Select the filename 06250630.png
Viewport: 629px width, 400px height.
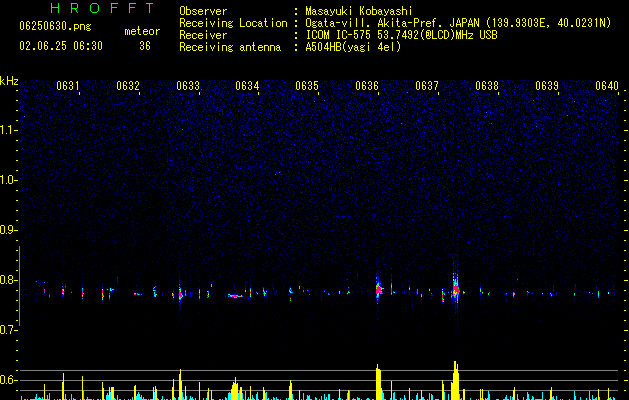[x=55, y=27]
